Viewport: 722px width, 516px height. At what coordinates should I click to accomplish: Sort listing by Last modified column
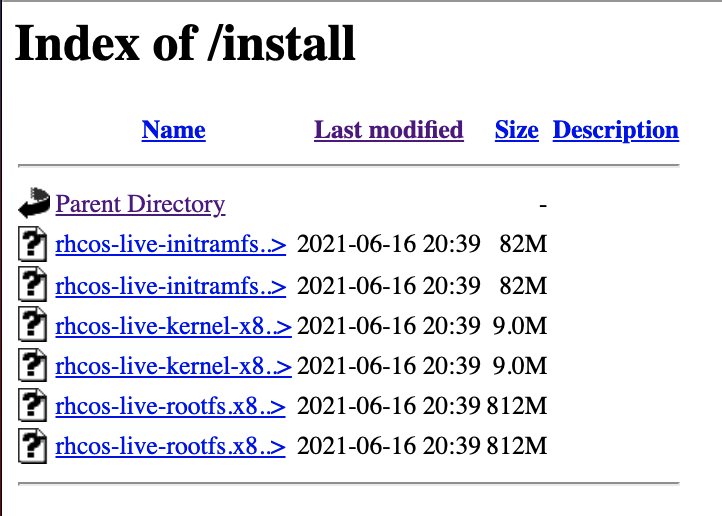(x=389, y=130)
